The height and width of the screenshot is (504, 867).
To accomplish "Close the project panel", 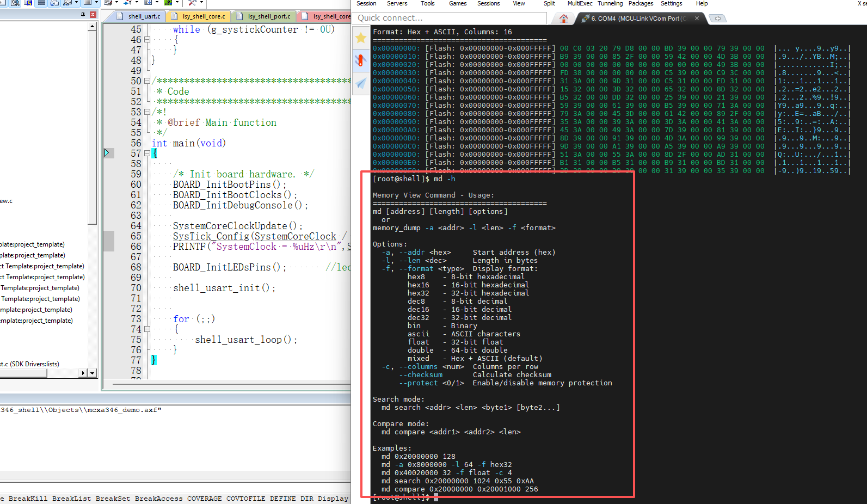I will pos(93,15).
